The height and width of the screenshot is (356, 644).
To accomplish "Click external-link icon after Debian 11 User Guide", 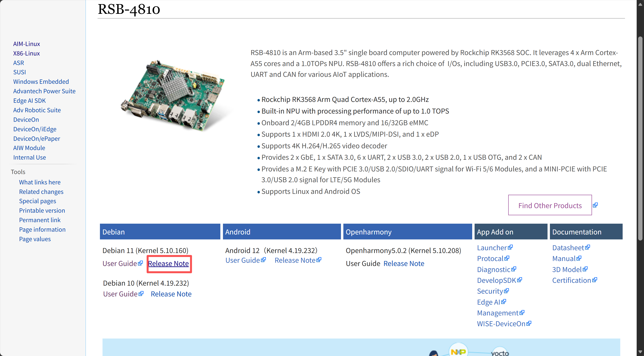I will (140, 263).
